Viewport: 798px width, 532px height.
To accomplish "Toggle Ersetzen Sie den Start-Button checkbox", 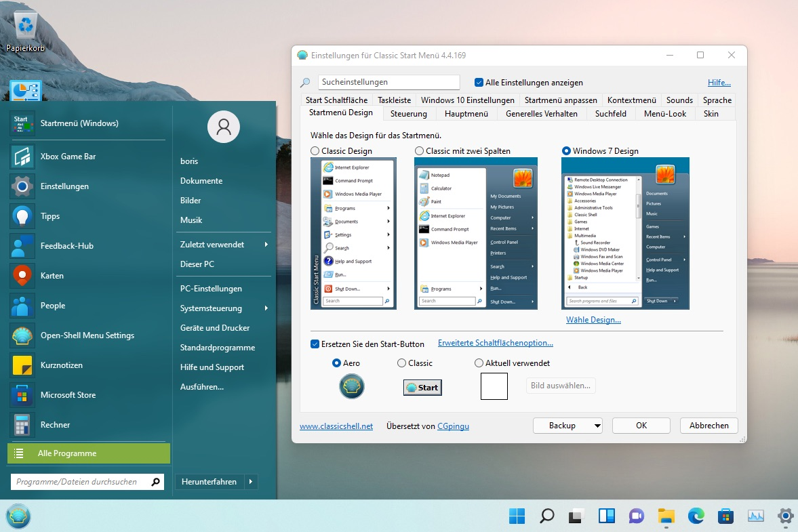I will [315, 344].
